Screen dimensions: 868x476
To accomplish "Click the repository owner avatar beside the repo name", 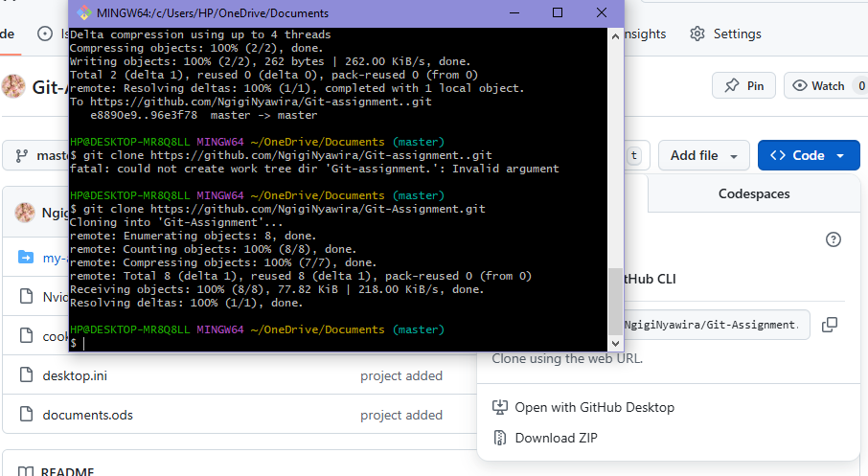I will pyautogui.click(x=13, y=86).
